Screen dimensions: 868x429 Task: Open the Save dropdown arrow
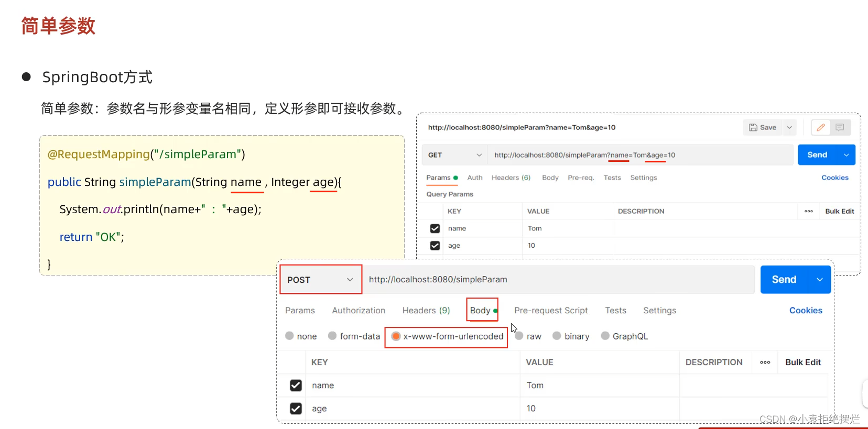point(789,127)
